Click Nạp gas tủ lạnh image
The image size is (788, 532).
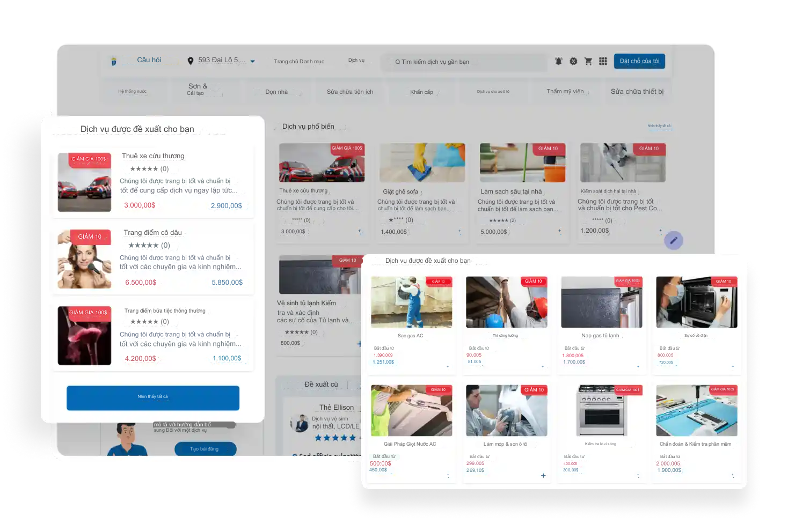point(601,302)
